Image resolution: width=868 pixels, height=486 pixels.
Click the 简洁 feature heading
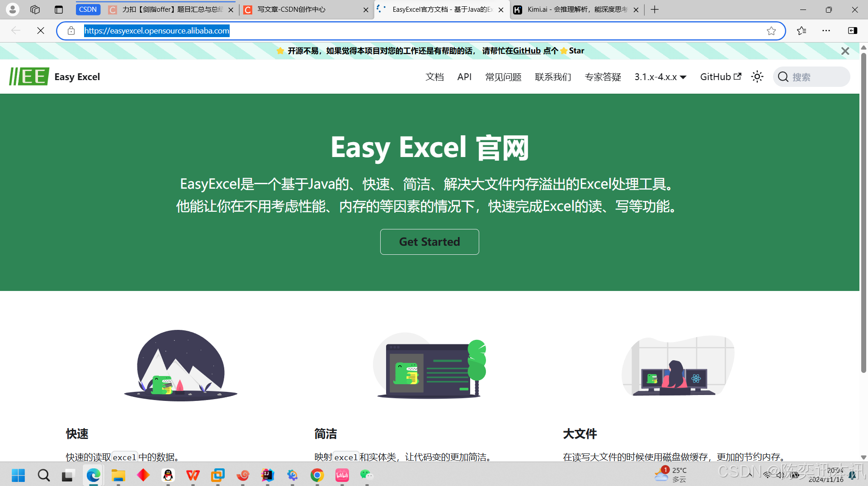325,434
